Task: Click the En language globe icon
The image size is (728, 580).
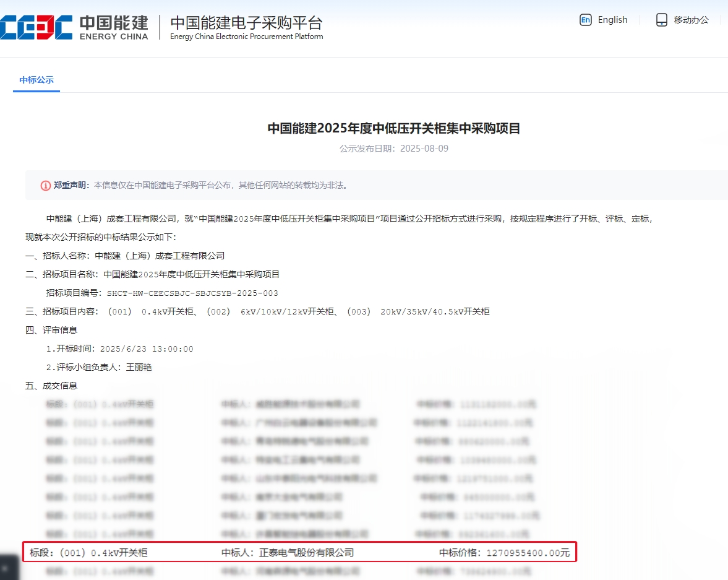Action: click(586, 20)
